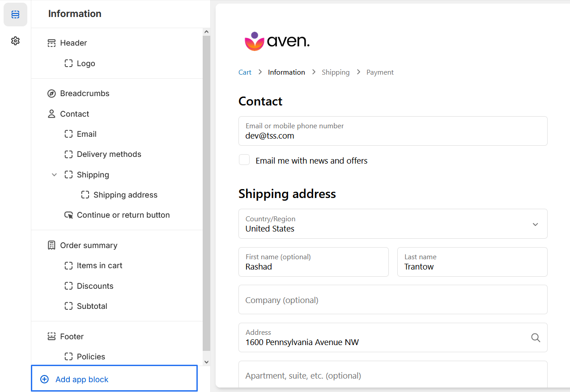Go to Shipping breadcrumb step
The height and width of the screenshot is (392, 570).
[336, 72]
